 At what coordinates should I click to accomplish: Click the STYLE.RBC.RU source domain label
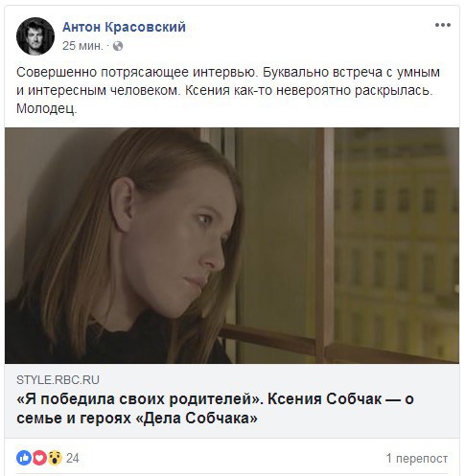58,380
